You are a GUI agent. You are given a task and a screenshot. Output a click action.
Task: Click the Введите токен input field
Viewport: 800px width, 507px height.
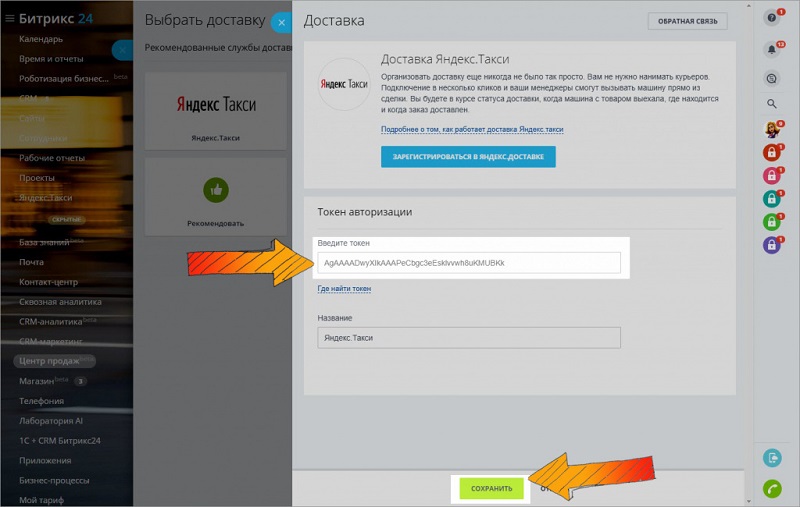pos(469,263)
